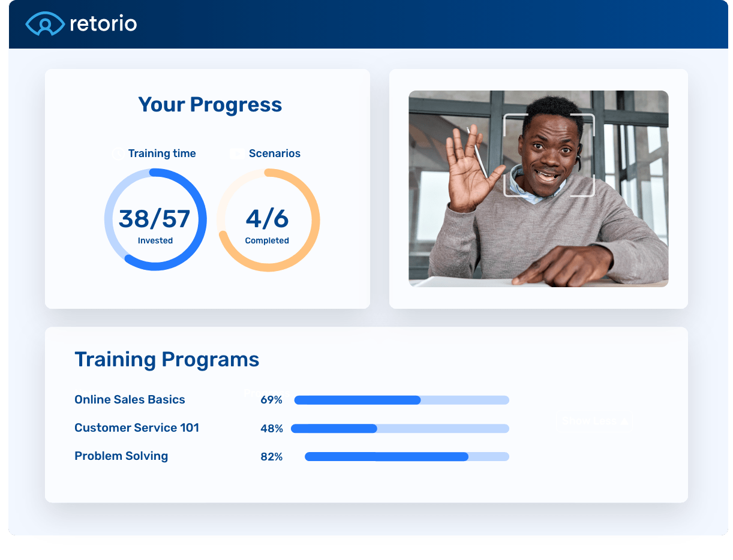
Task: Open the Problem Solving training program
Action: pyautogui.click(x=121, y=456)
